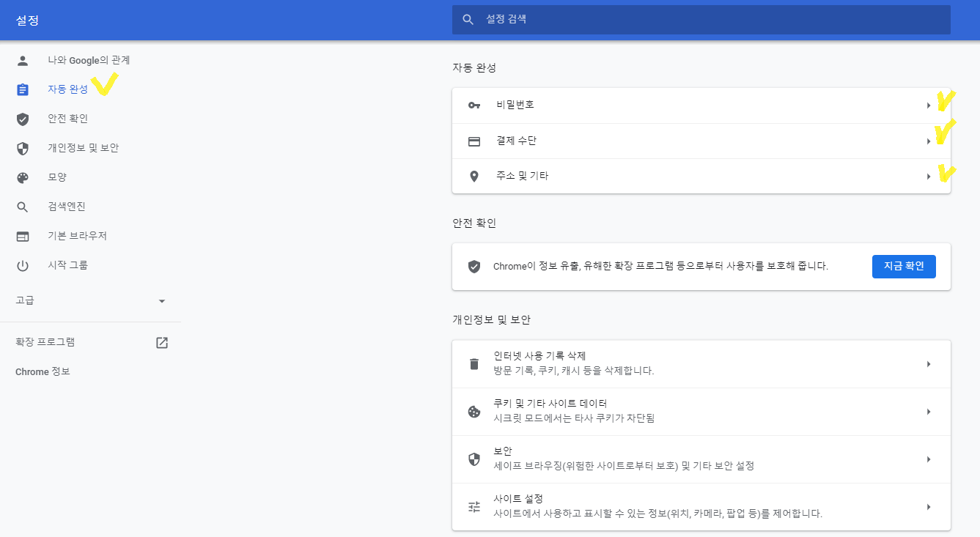Open the 확장 프로그램 link
Viewport: 980px width, 537px height.
[x=45, y=342]
